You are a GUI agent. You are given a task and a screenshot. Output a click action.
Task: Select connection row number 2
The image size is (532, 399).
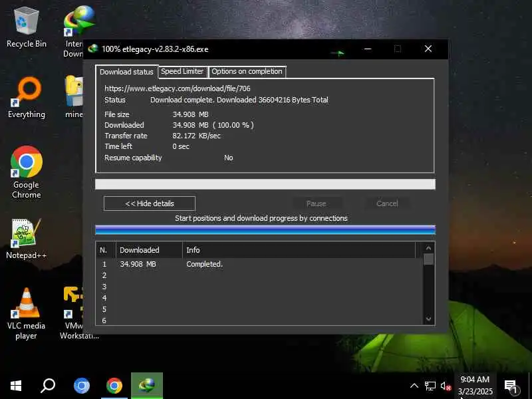(x=259, y=275)
